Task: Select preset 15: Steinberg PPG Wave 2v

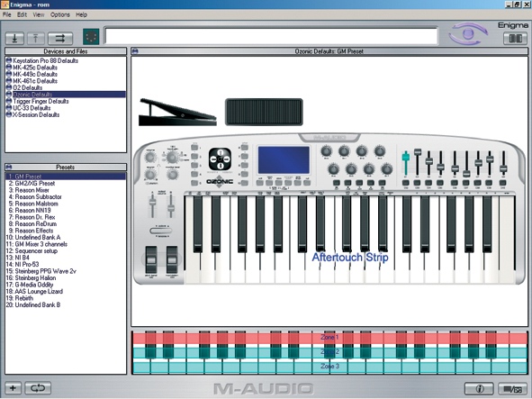Action: click(x=41, y=271)
